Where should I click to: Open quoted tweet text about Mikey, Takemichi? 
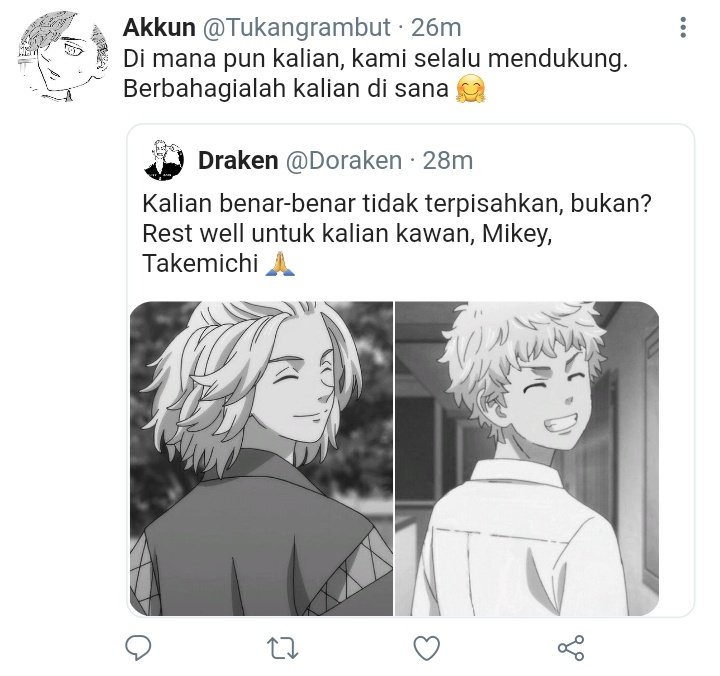(x=397, y=234)
